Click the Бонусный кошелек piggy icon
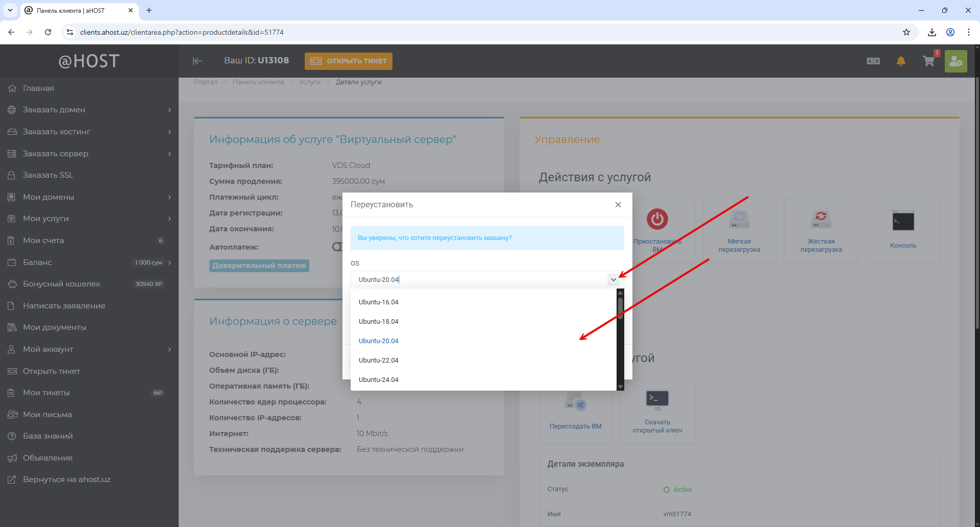 (x=12, y=284)
